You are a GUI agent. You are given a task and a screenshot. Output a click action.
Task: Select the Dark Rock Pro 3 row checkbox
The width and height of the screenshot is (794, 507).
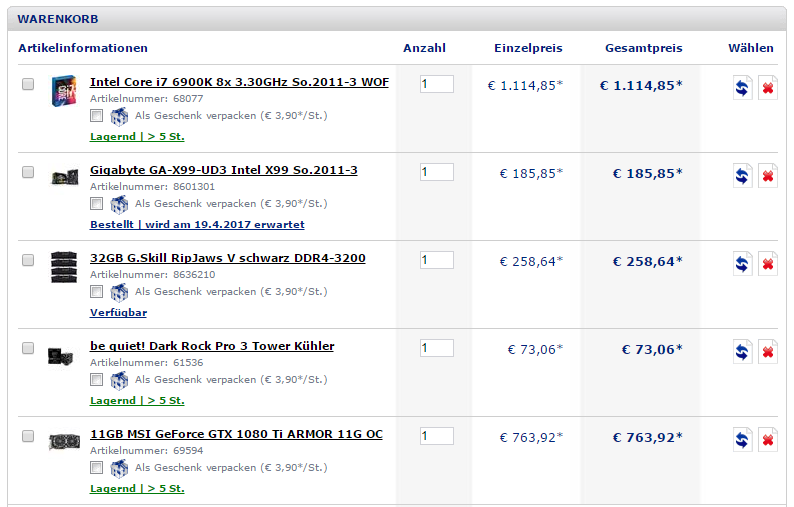[x=28, y=348]
